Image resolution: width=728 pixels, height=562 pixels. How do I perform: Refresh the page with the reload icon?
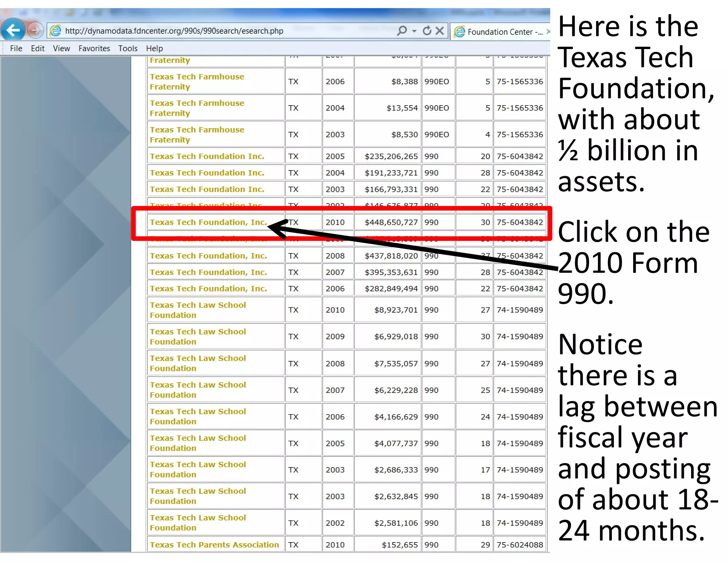pos(427,31)
